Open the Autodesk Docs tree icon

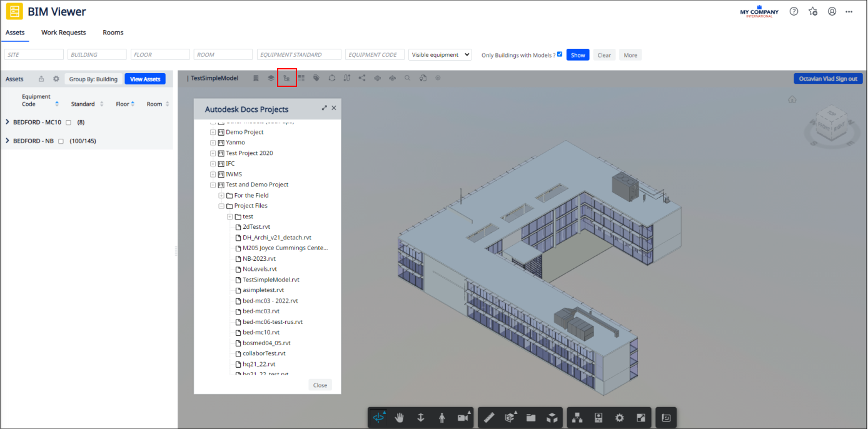286,78
